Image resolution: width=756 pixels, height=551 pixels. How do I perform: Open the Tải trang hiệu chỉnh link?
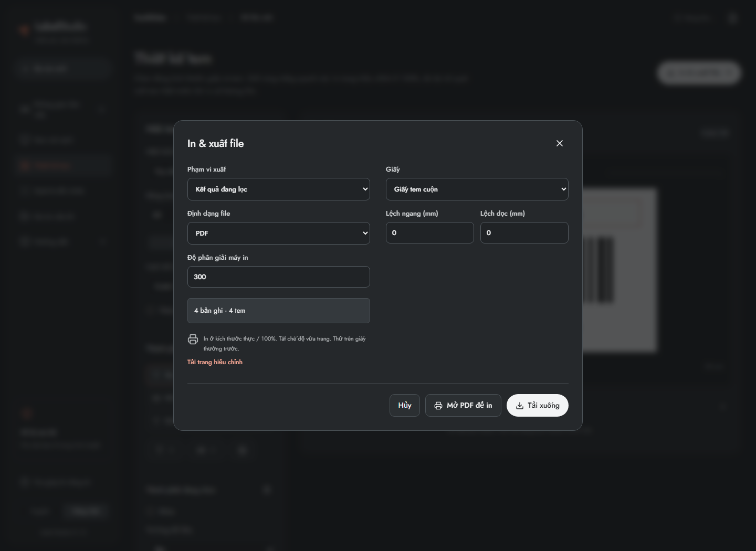pyautogui.click(x=215, y=362)
